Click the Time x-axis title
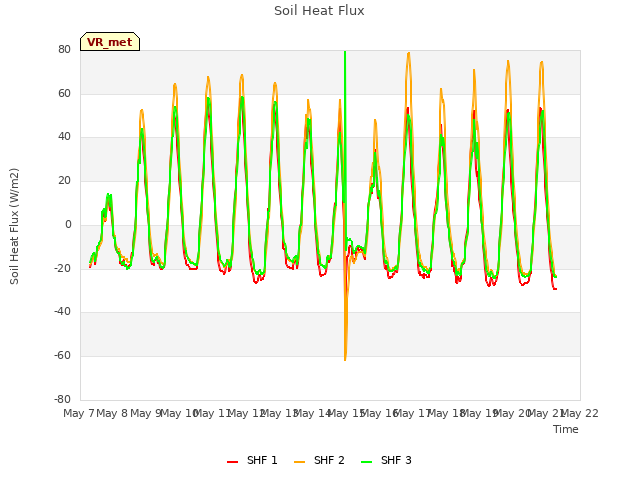Screen dimensions: 640x480 click(x=566, y=429)
